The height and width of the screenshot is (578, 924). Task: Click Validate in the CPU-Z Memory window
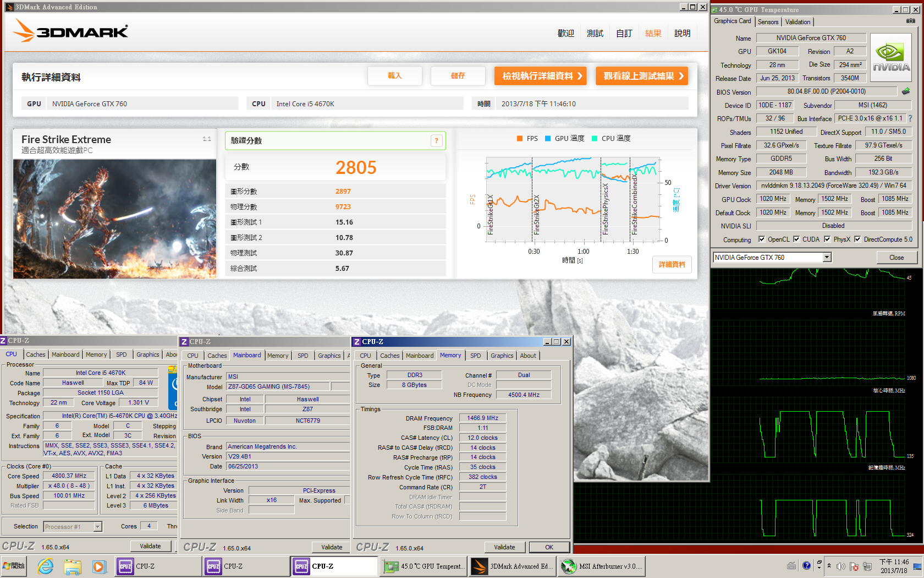click(x=504, y=547)
